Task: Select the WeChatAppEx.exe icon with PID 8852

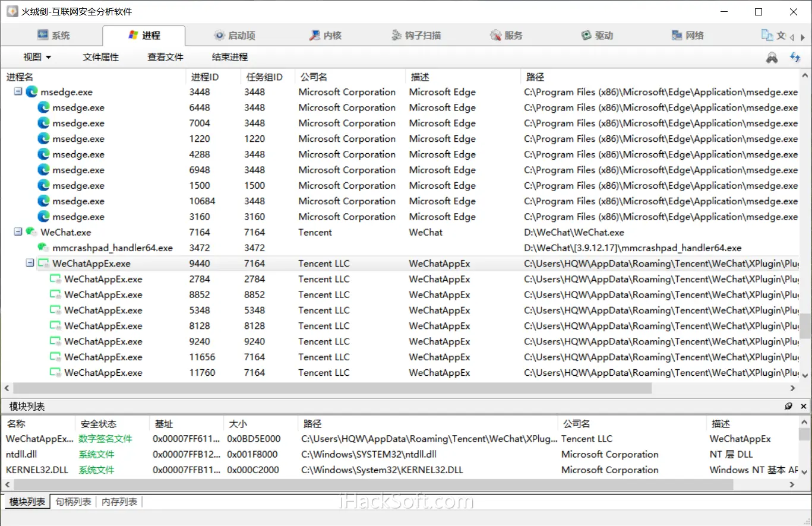Action: pos(55,294)
